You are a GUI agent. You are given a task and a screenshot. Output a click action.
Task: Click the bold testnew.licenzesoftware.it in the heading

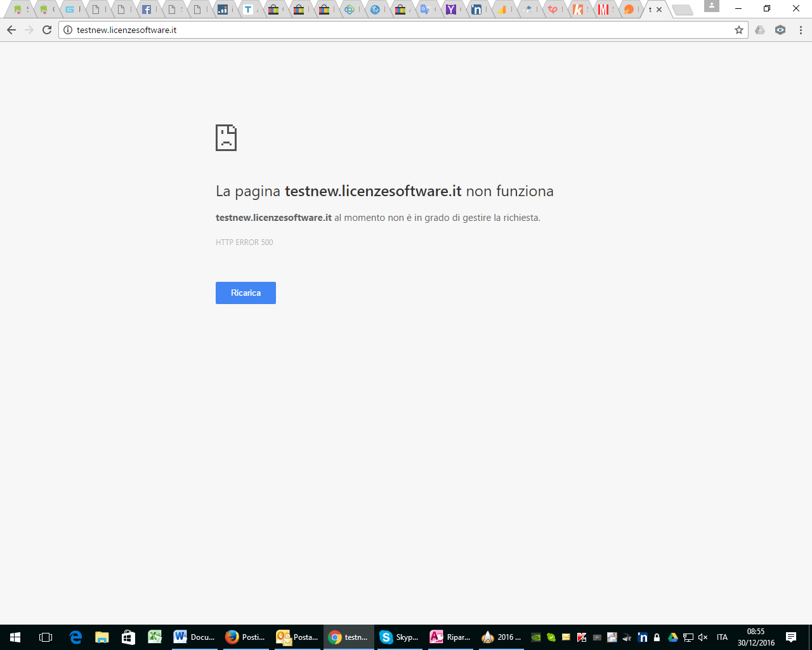click(373, 191)
